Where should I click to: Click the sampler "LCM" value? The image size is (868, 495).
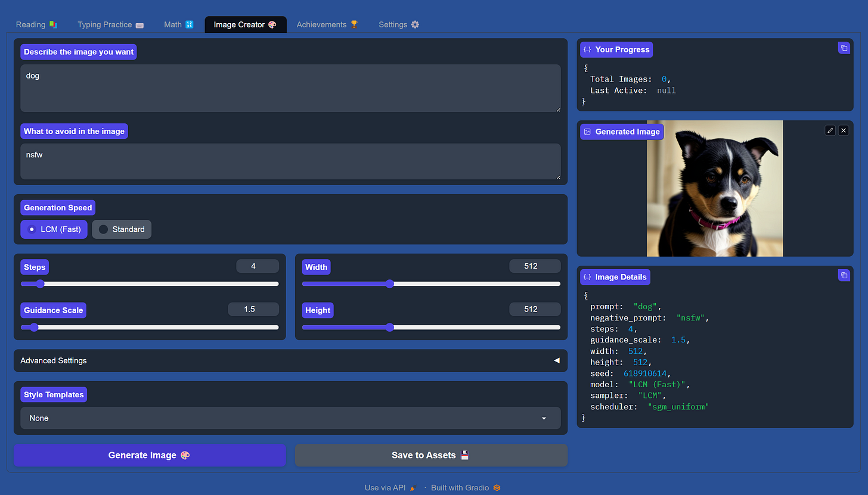(x=650, y=396)
